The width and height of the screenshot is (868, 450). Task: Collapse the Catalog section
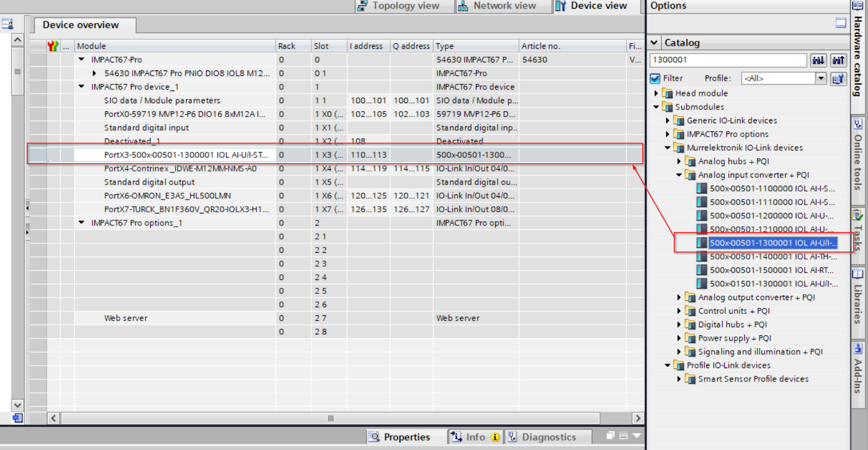[654, 42]
